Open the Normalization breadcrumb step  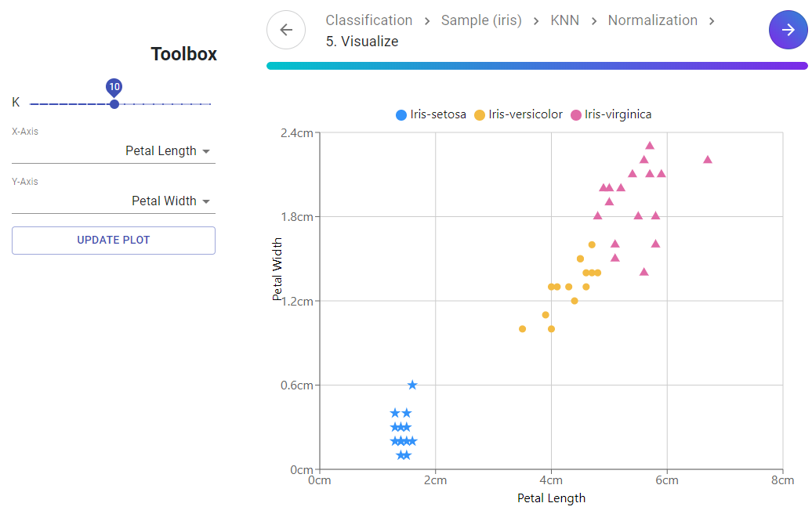[x=653, y=20]
